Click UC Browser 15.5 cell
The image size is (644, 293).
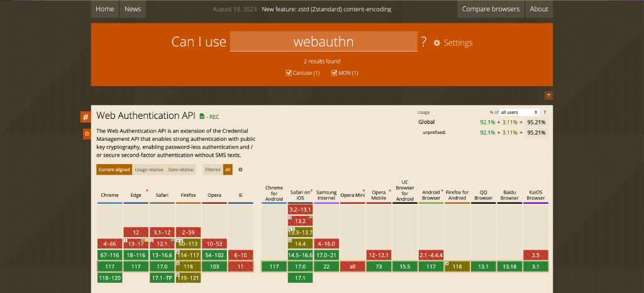[405, 267]
